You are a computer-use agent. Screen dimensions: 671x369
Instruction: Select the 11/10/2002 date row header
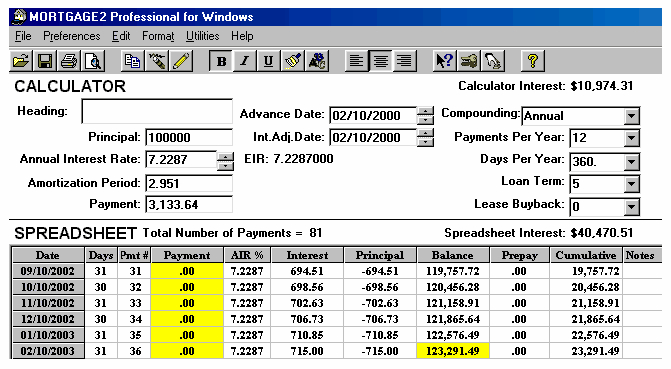tap(48, 303)
